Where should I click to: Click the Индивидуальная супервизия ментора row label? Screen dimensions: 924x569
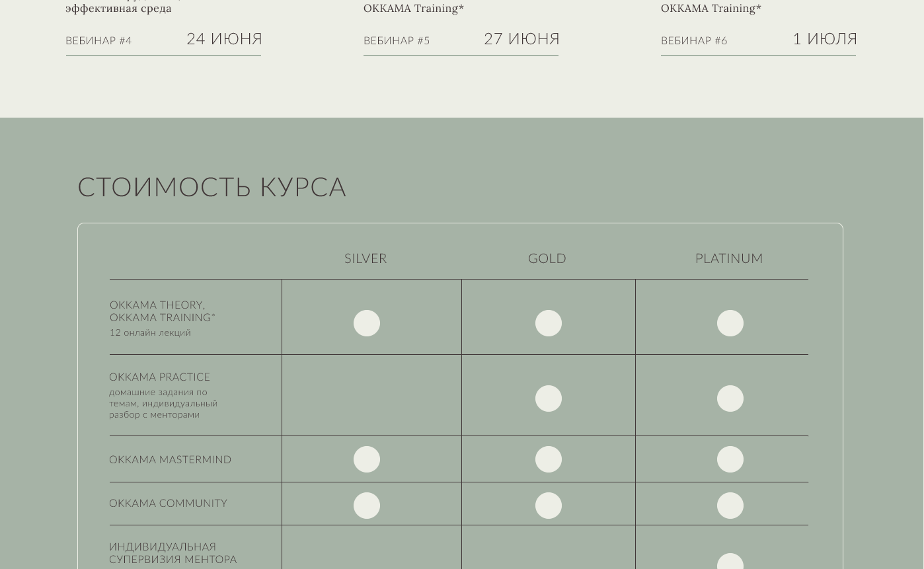(173, 553)
